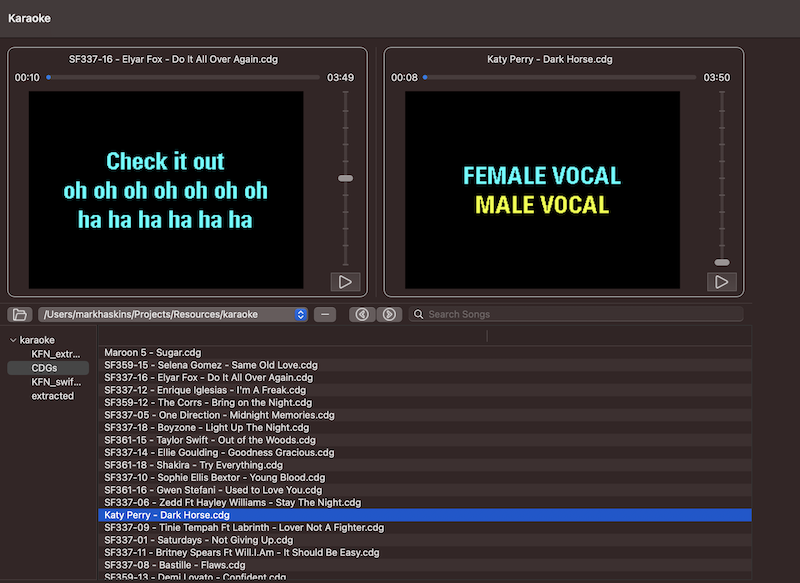Image resolution: width=800 pixels, height=583 pixels.
Task: Click highlighted Katy Perry - Dark Horse.cdg row
Action: (424, 515)
